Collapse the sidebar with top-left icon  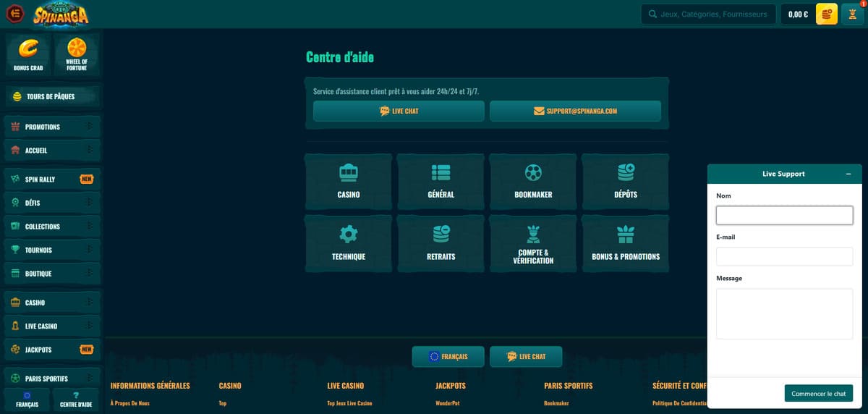[x=14, y=14]
